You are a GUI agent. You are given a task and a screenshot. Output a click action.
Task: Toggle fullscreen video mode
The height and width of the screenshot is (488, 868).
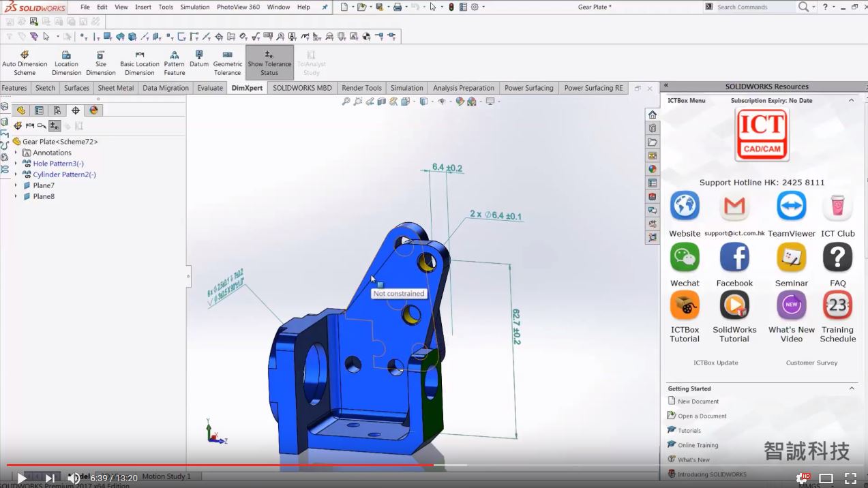(850, 478)
